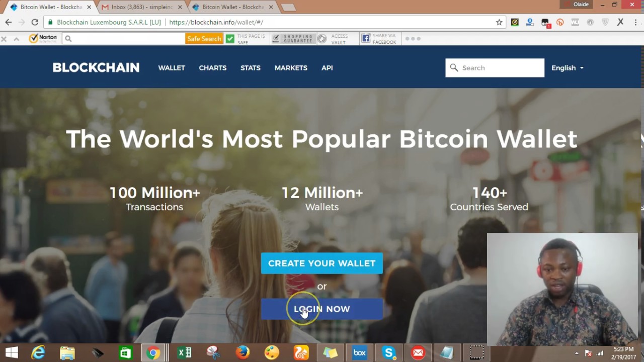This screenshot has height=362, width=644.
Task: Click CREATE YOUR WALLET button
Action: click(x=322, y=263)
